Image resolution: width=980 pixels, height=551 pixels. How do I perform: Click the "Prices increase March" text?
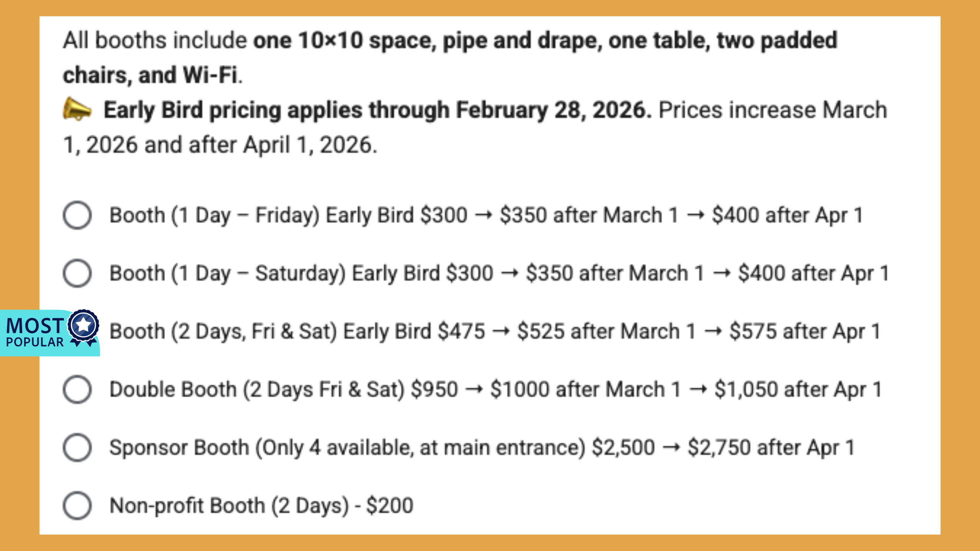[x=773, y=110]
